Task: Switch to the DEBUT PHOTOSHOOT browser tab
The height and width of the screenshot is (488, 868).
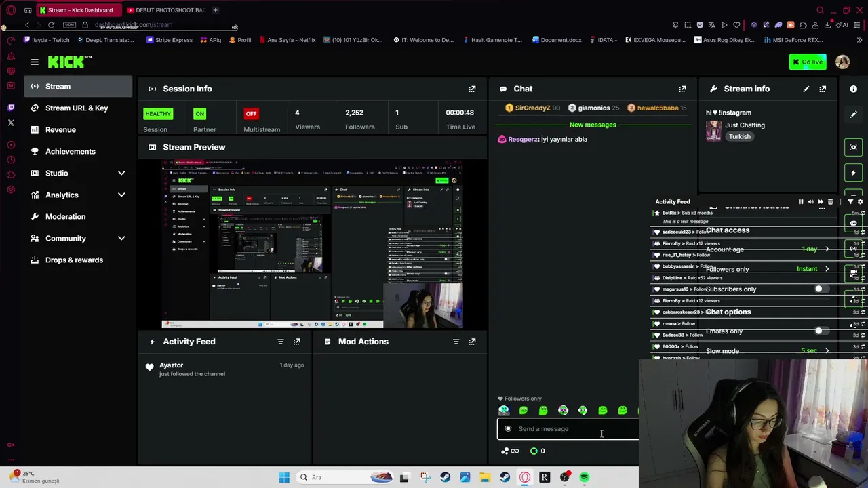Action: (165, 10)
